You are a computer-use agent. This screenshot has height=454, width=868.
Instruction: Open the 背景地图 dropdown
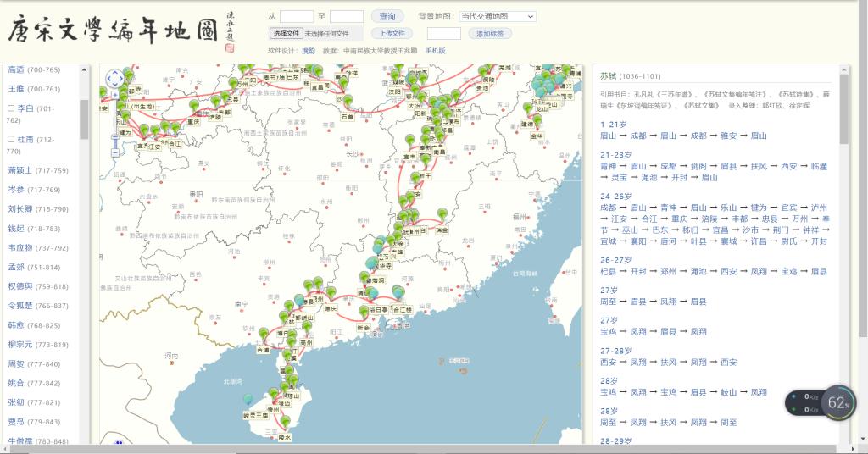(498, 16)
